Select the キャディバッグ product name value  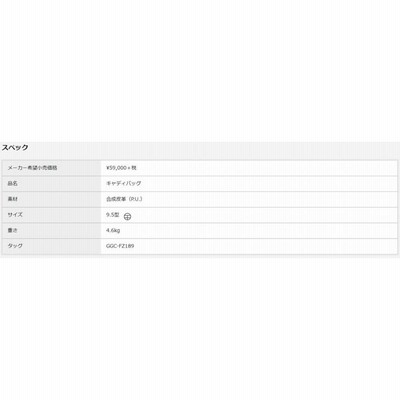tap(124, 183)
